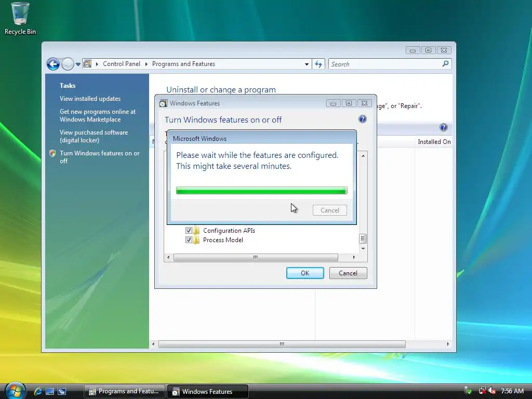Click the green tray notification icon
The width and height of the screenshot is (532, 399).
point(468,391)
